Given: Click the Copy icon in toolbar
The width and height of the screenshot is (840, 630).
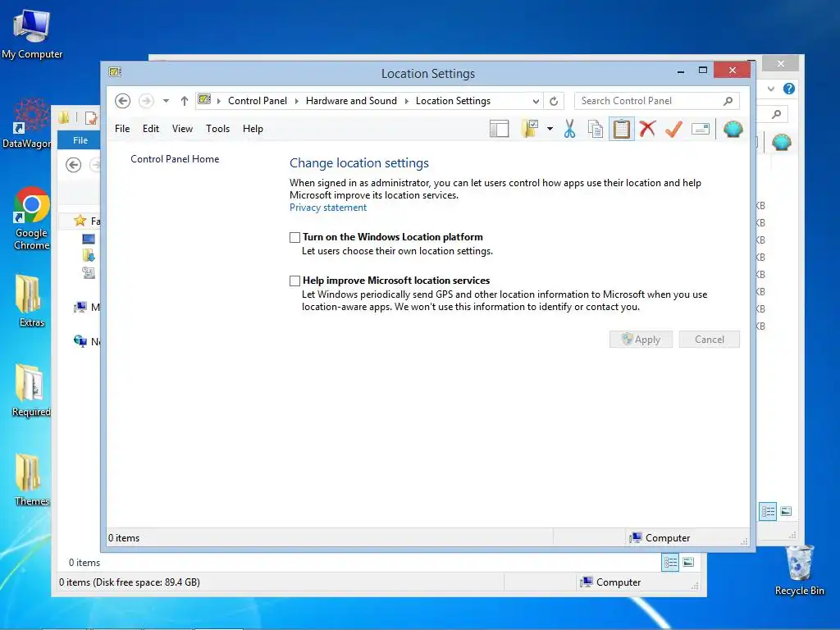Looking at the screenshot, I should point(596,129).
